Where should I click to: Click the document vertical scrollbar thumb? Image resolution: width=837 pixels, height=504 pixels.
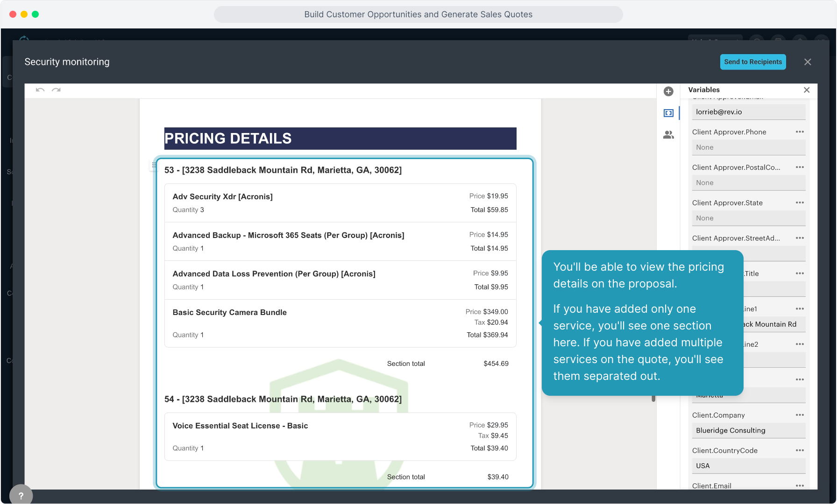[653, 398]
